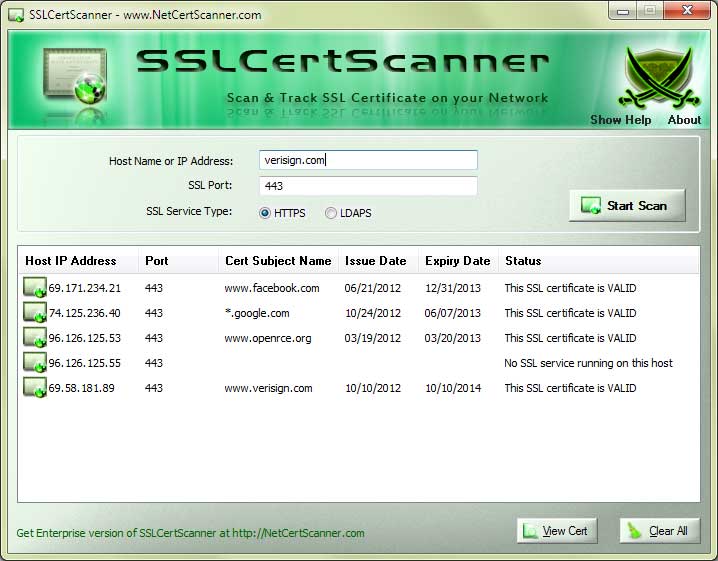
Task: Click expiry date 10/10/2014
Action: coord(453,388)
